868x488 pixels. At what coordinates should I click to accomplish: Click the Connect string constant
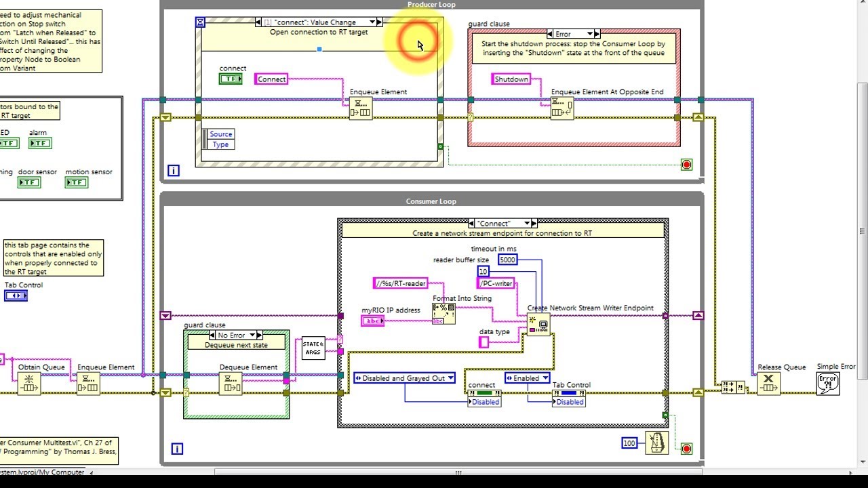pyautogui.click(x=271, y=79)
